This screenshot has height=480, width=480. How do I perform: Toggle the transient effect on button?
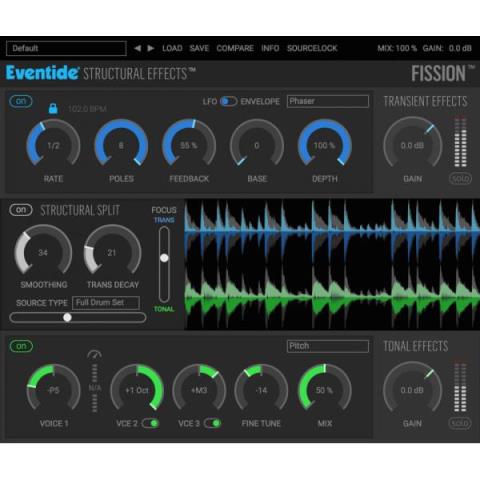(21, 101)
